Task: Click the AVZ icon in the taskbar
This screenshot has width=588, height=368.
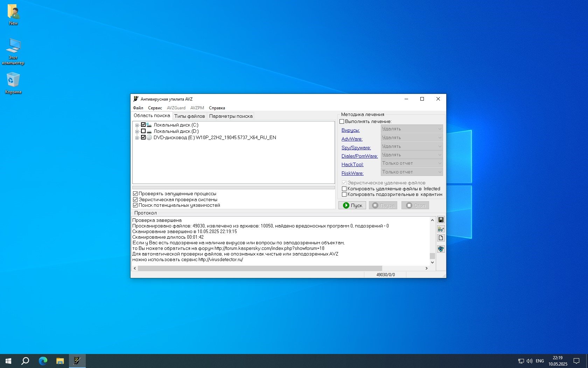Action: tap(77, 361)
